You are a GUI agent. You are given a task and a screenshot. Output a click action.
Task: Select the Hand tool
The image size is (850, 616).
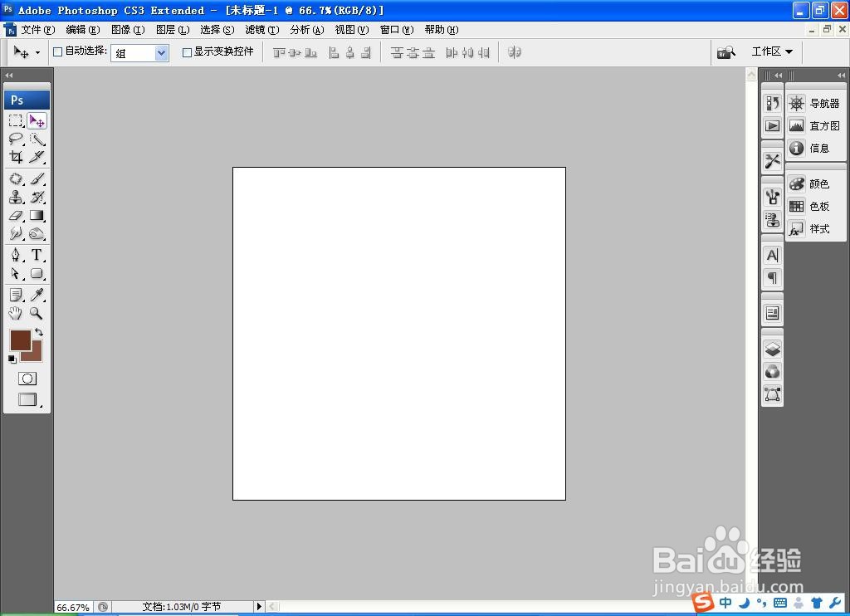point(16,313)
